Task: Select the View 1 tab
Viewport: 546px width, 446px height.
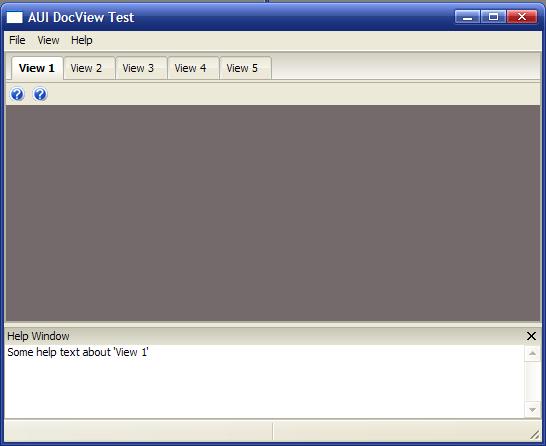Action: point(37,68)
